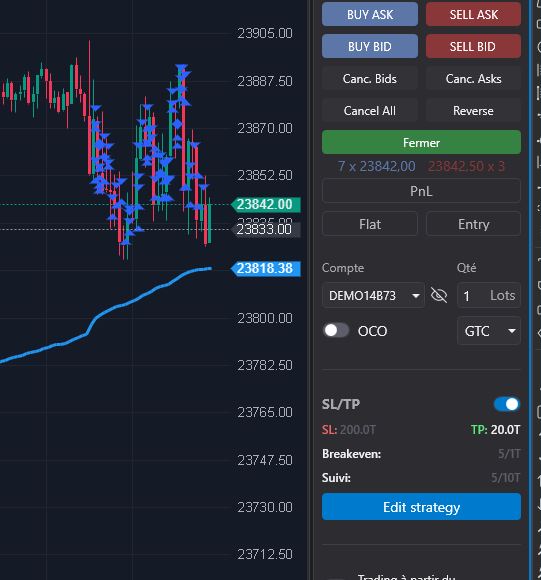The height and width of the screenshot is (580, 541).
Task: Click the 23905.00 price axis label
Action: click(x=265, y=34)
